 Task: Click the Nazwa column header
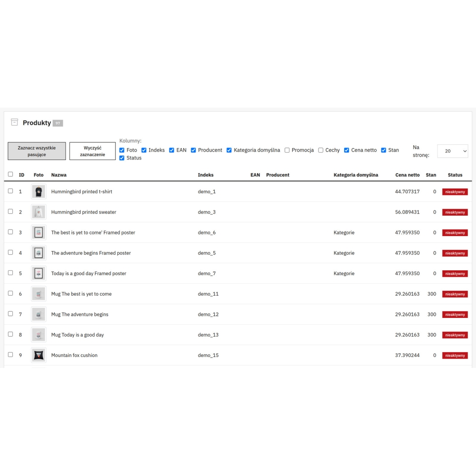59,175
